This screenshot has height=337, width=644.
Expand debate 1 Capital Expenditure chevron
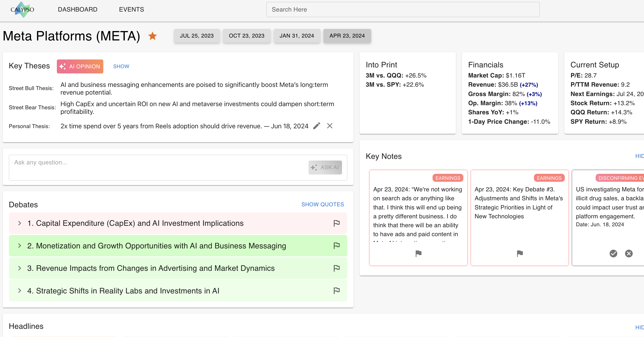(x=20, y=223)
